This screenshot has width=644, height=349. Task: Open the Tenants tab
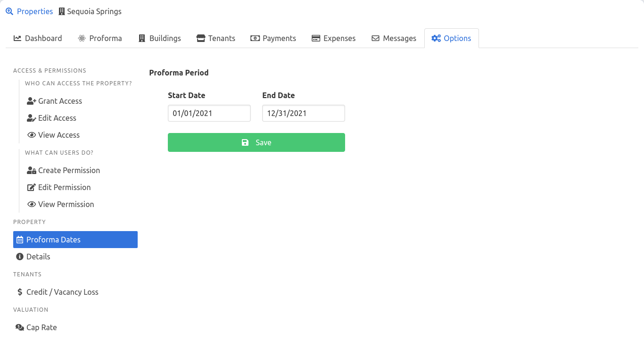coord(216,38)
